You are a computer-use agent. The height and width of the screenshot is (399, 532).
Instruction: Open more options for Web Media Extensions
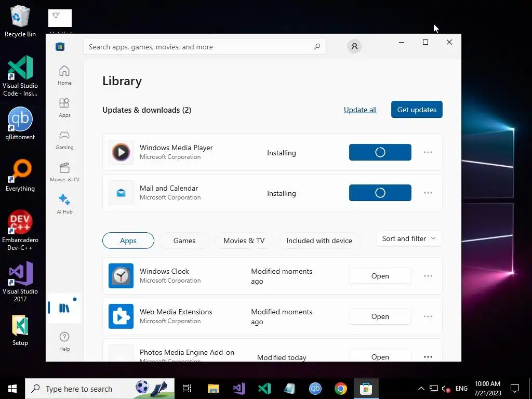click(x=428, y=316)
